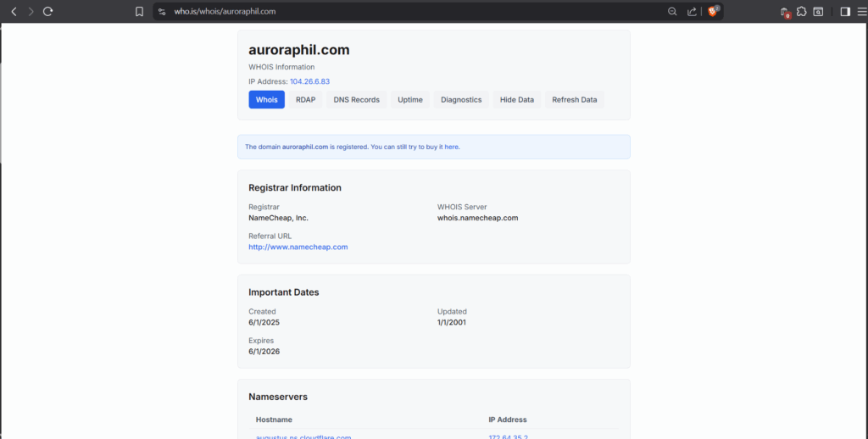Go back to the previous page
Viewport: 868px width, 439px height.
pos(14,11)
